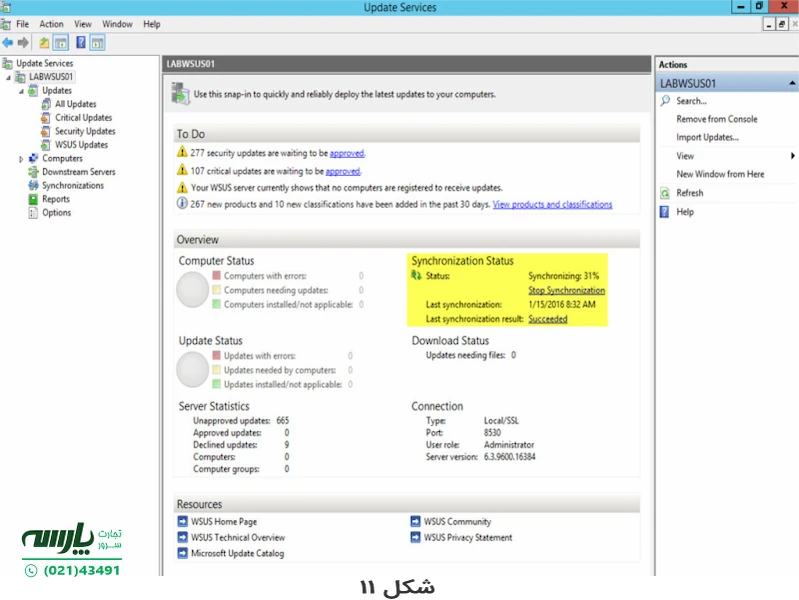Click approved link for security updates
The image size is (799, 600).
point(347,153)
